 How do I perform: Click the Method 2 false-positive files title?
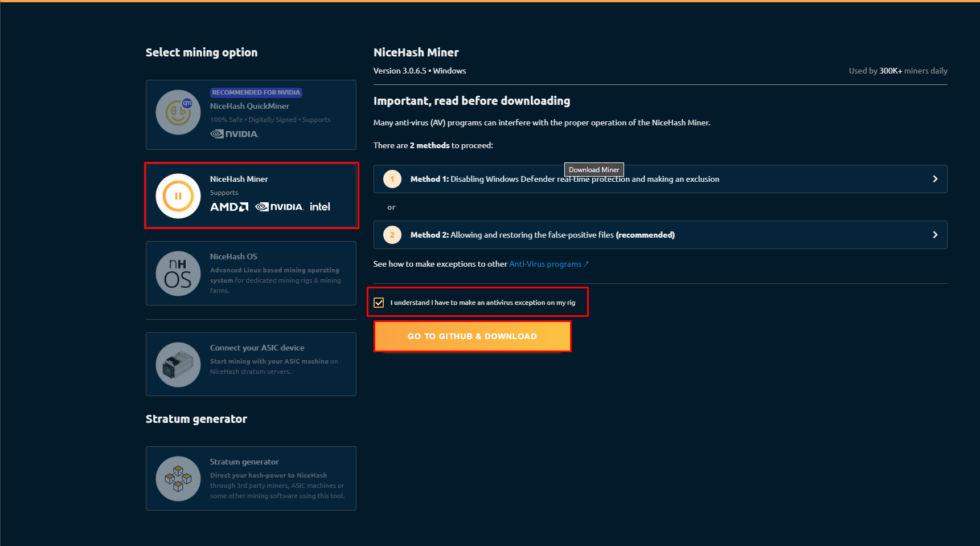click(543, 235)
